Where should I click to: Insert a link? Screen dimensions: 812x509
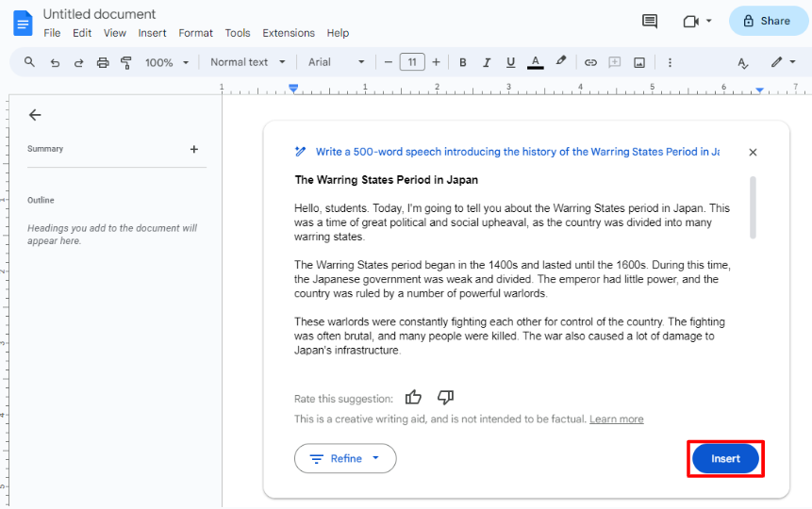590,62
